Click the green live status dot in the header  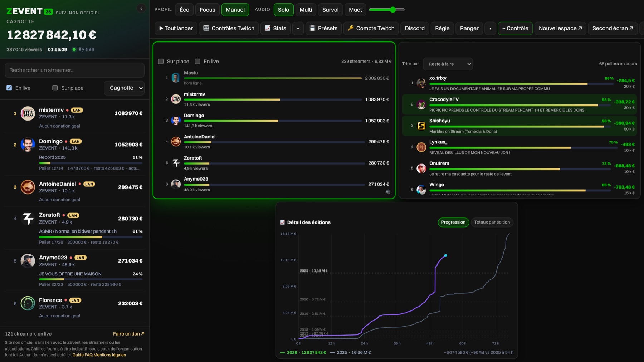pyautogui.click(x=74, y=49)
